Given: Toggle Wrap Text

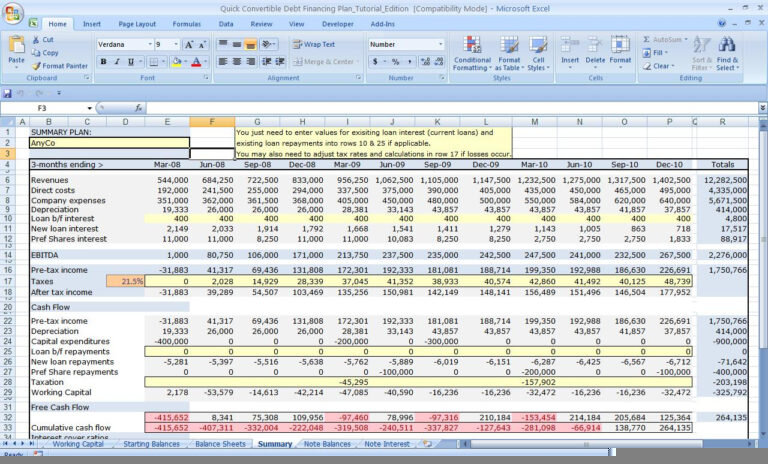Looking at the screenshot, I should (314, 45).
